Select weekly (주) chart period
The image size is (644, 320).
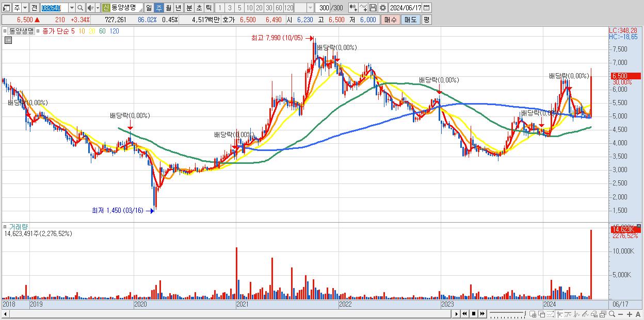tap(158, 8)
